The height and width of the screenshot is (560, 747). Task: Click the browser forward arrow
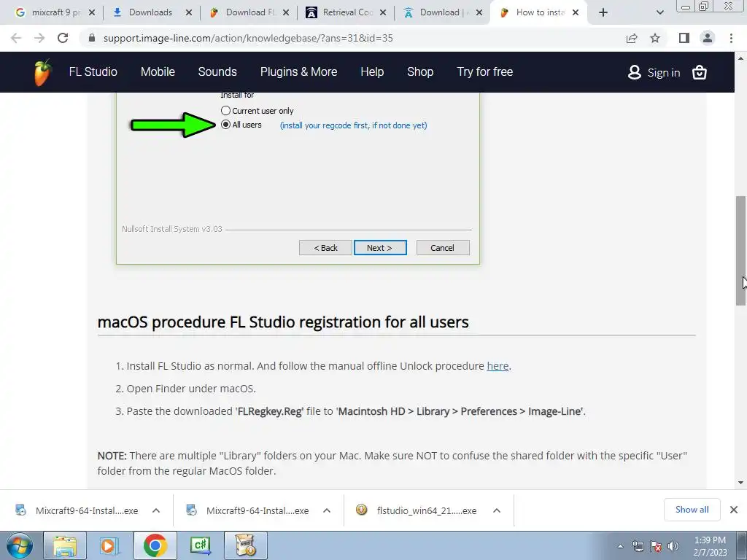(39, 38)
